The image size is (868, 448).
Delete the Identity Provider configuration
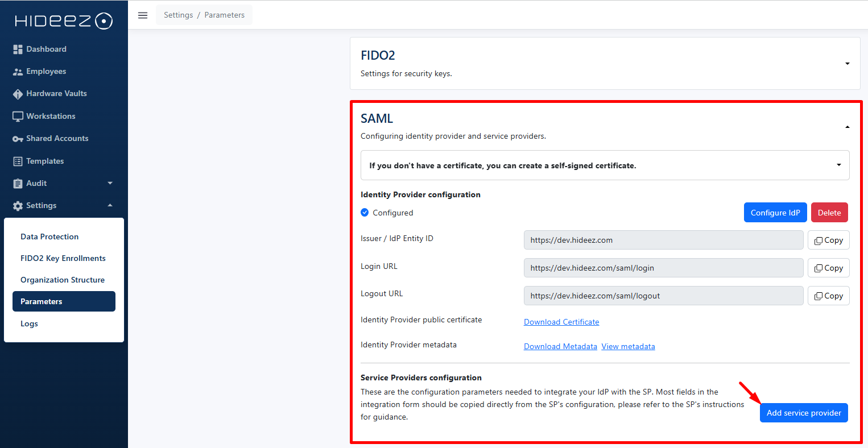(x=829, y=213)
